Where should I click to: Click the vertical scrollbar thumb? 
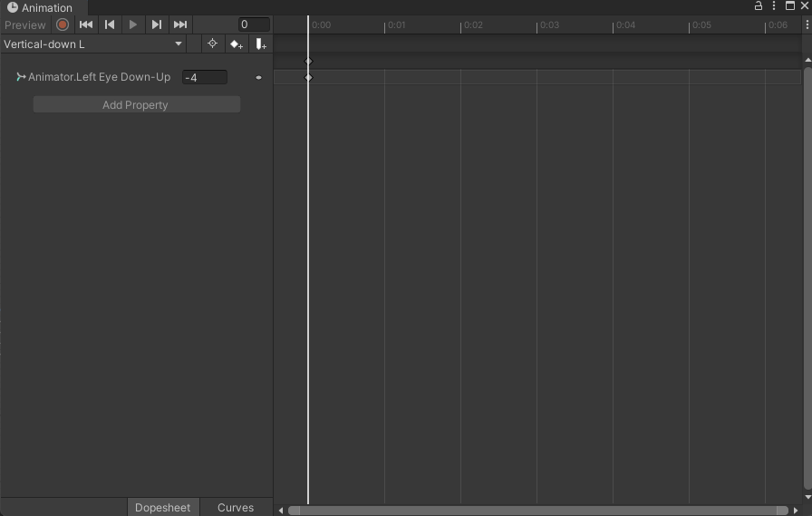(807, 278)
